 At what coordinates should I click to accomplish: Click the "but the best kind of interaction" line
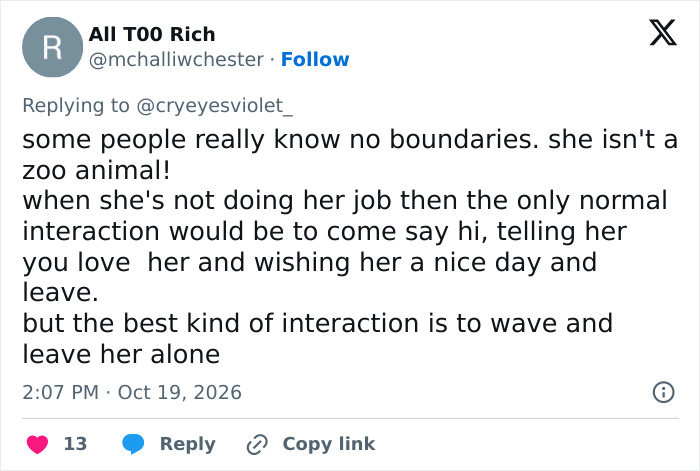(x=317, y=323)
